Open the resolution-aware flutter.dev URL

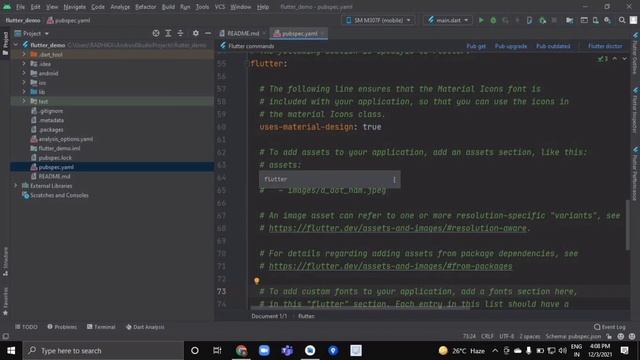pos(398,228)
